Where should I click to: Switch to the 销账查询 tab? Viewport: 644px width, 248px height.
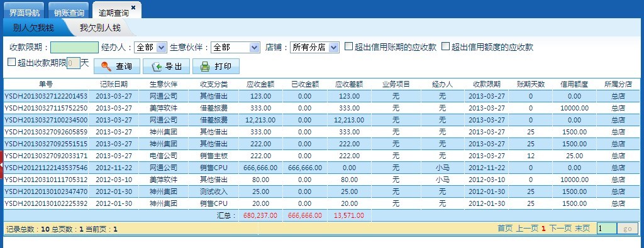coord(69,13)
